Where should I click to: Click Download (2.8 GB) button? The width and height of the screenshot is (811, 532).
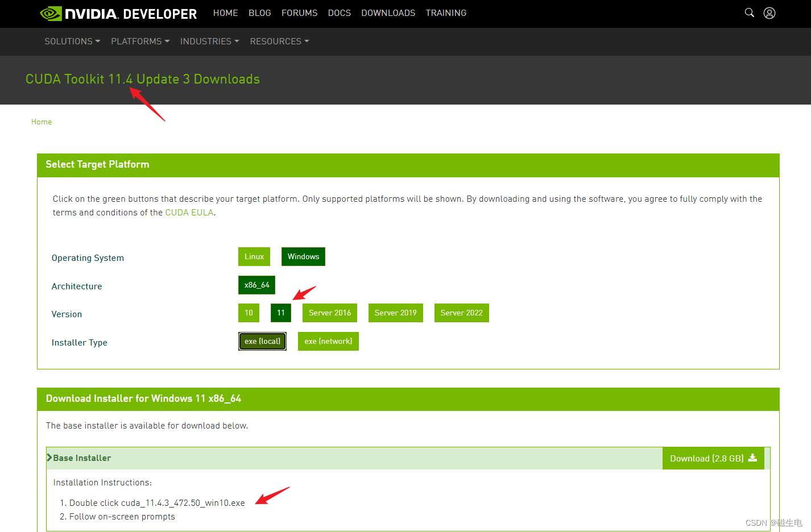click(x=713, y=458)
